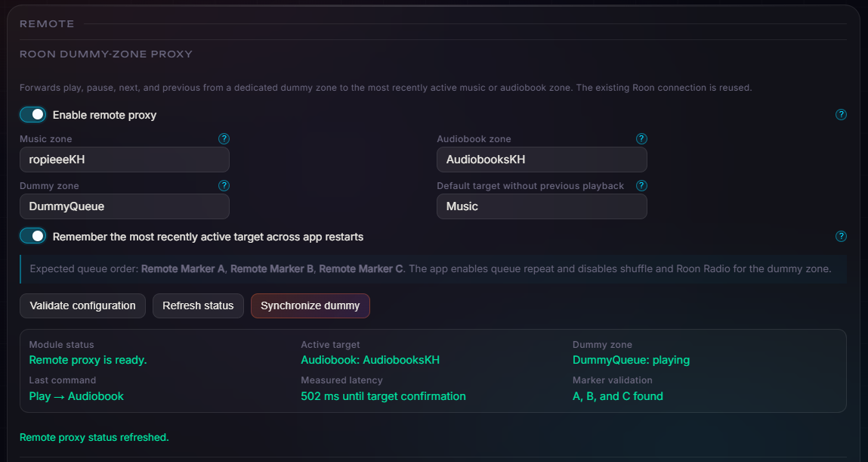Toggle Remember the most recently active target switch
Screen dimensions: 868x462
[x=32, y=236]
